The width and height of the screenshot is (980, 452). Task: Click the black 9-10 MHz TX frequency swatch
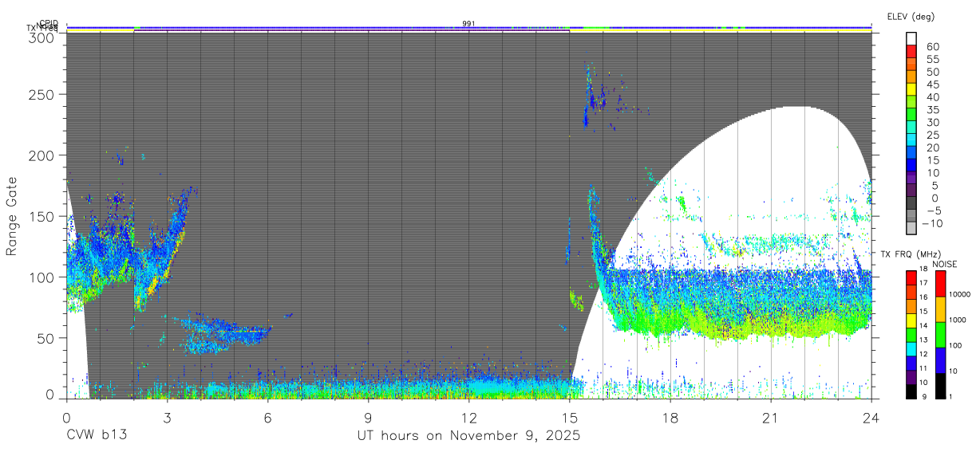click(911, 391)
